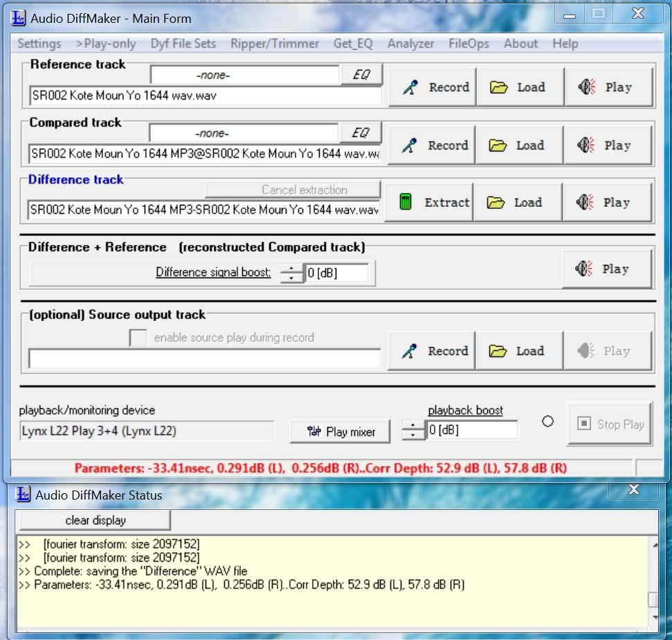Viewport: 672px width, 640px height.
Task: Click the playback boost dB field
Action: (472, 430)
